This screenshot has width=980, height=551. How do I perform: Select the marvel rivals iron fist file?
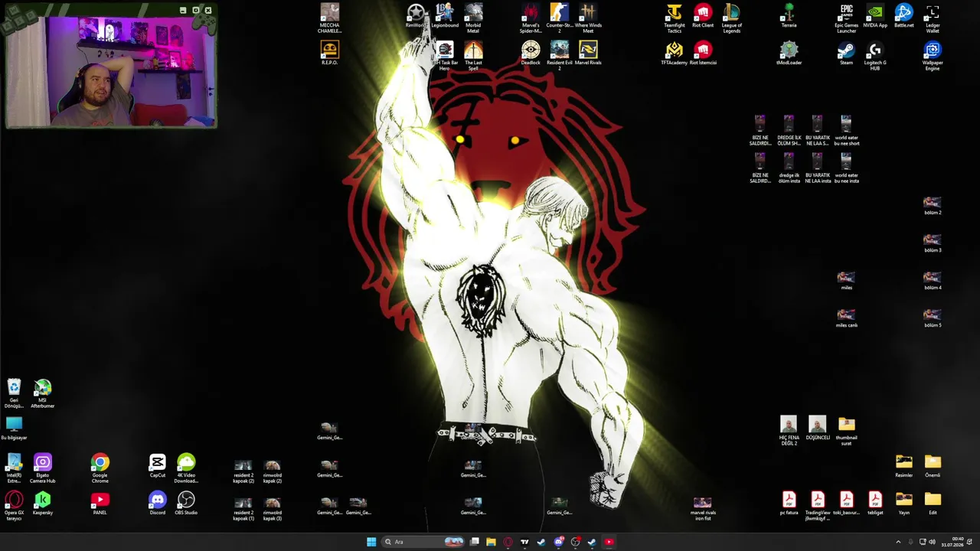pyautogui.click(x=703, y=509)
